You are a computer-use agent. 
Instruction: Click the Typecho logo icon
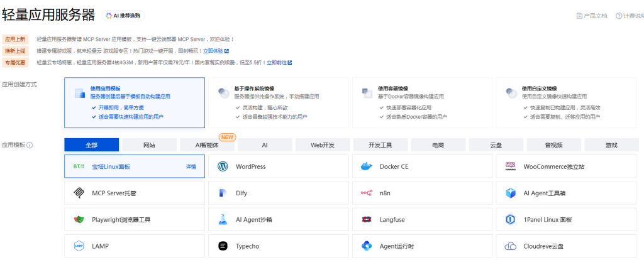(223, 246)
